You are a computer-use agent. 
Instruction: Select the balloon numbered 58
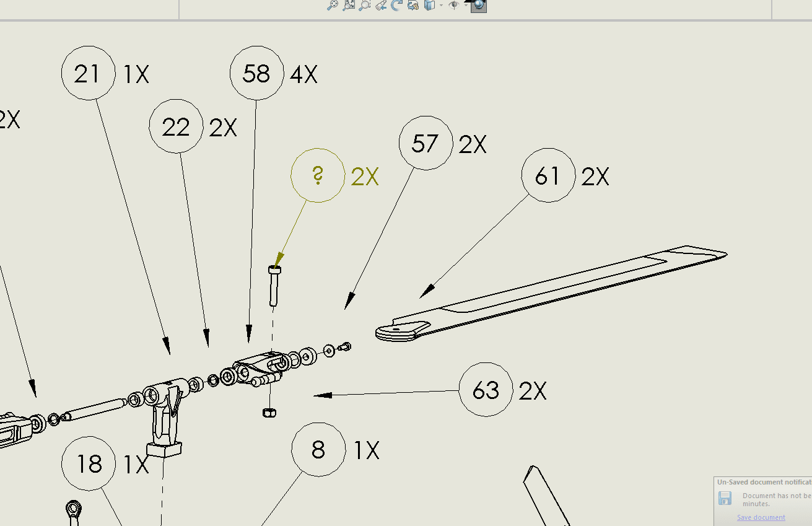[257, 73]
